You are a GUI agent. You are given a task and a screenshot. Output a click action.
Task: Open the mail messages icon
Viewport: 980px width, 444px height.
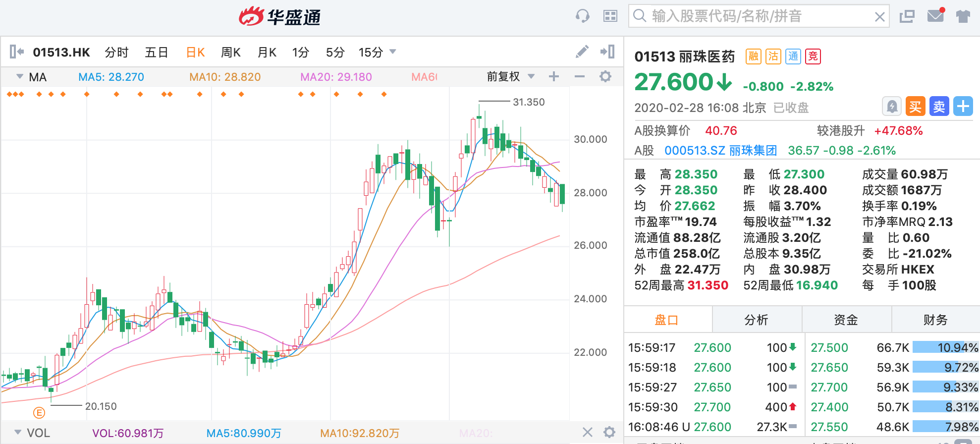935,16
